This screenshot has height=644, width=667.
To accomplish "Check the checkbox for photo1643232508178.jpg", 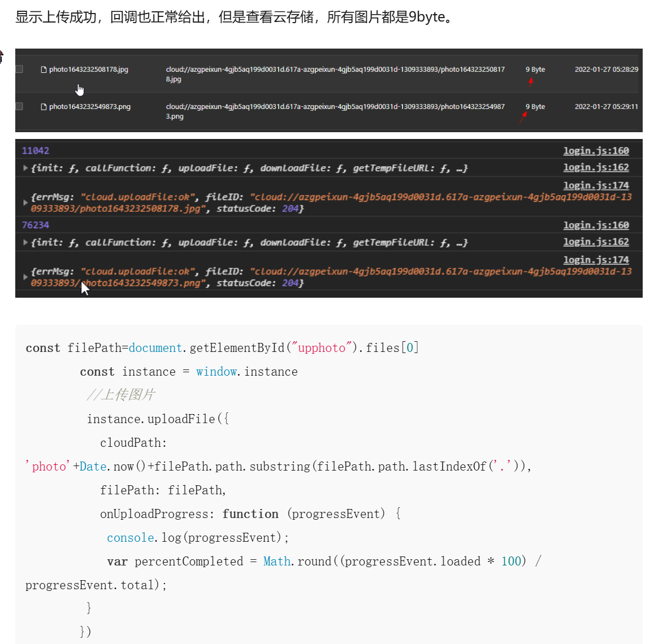I will pos(19,69).
